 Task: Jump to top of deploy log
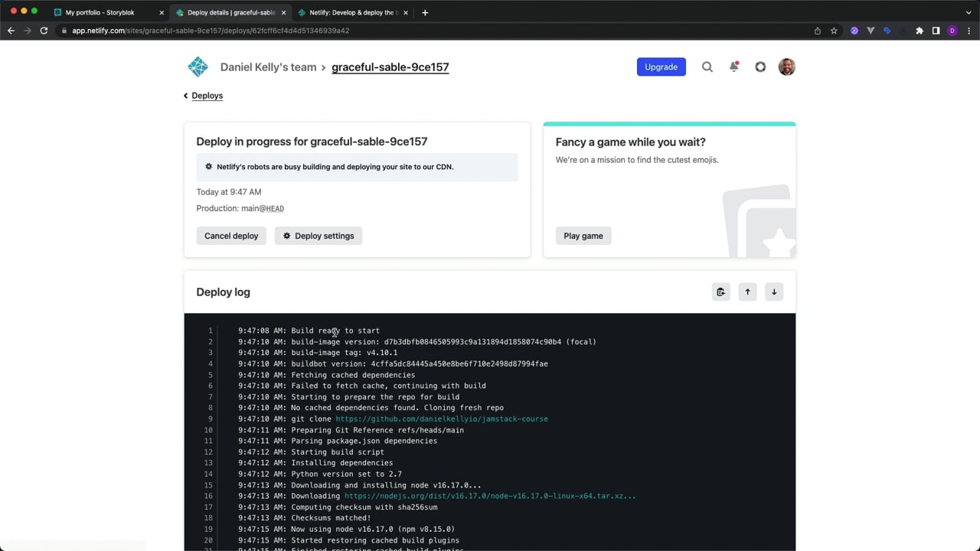pos(747,292)
